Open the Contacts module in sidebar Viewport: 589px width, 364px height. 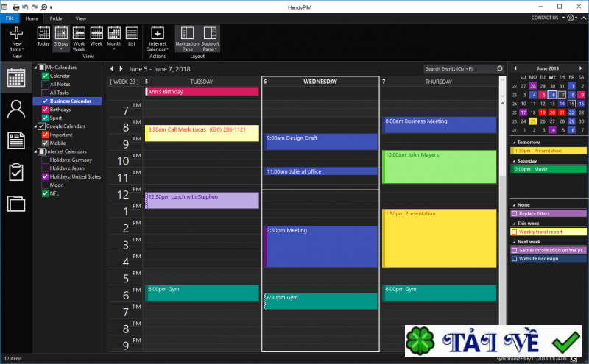coord(16,109)
